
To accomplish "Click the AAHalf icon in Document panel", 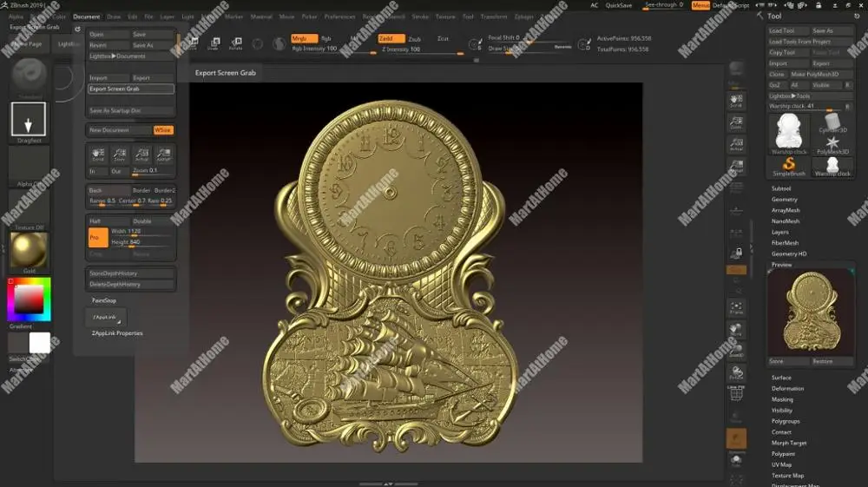I will point(163,155).
